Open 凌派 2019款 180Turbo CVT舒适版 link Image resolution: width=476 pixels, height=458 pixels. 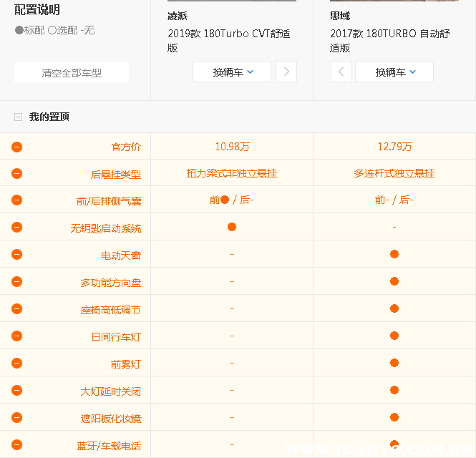click(x=229, y=40)
